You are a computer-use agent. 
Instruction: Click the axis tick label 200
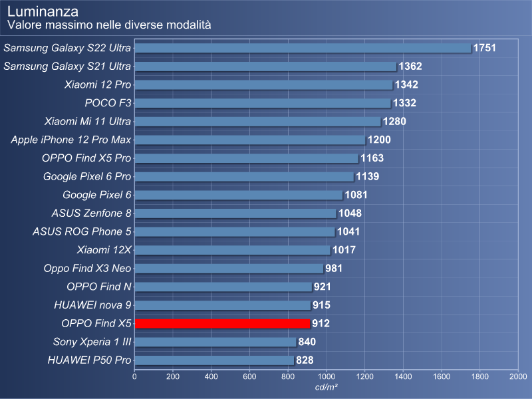click(x=173, y=376)
